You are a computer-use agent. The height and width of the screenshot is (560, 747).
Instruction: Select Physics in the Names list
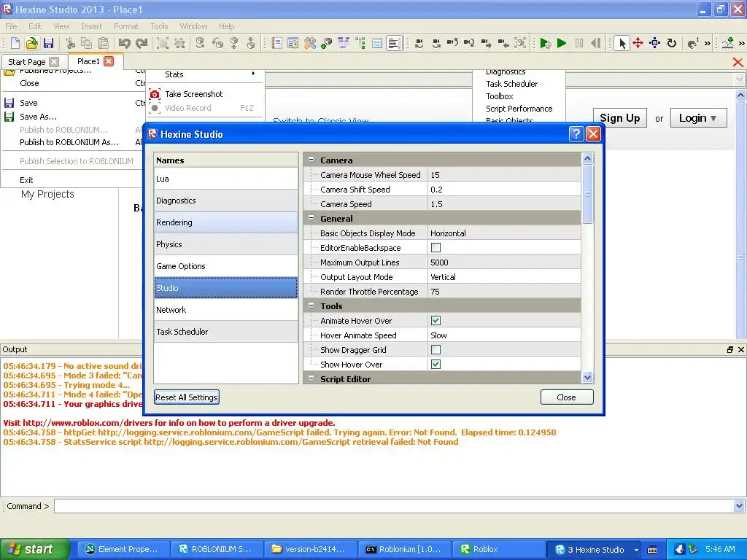coord(226,244)
